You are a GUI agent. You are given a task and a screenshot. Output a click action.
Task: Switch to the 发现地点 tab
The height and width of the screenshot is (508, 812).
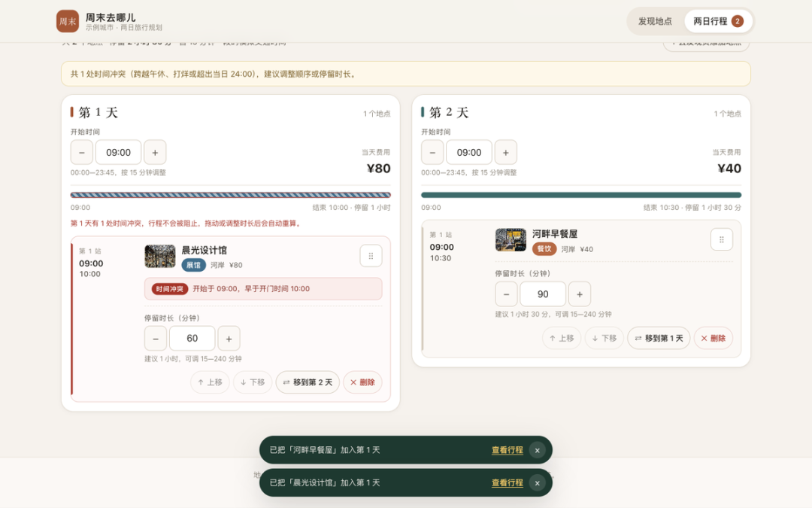click(x=655, y=21)
